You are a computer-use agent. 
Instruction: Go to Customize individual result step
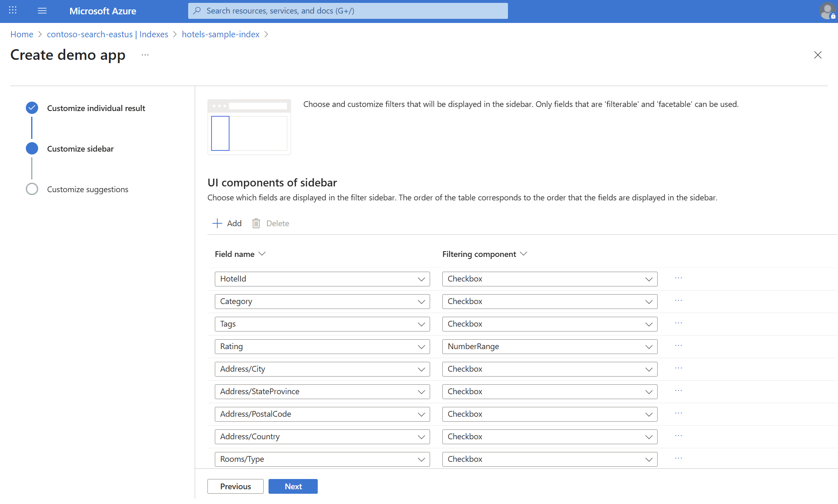(x=96, y=108)
